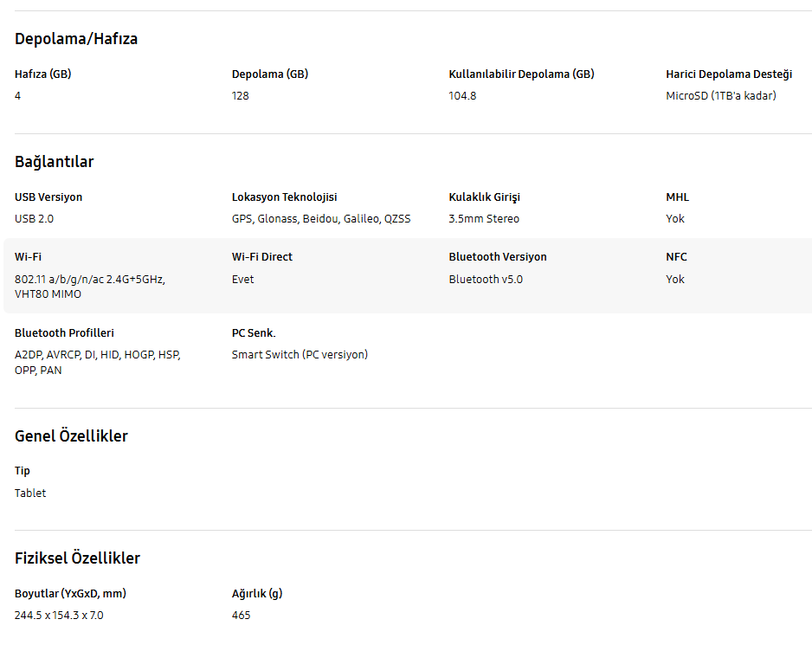The width and height of the screenshot is (812, 645).
Task: Click the Tablet type value
Action: pos(30,493)
